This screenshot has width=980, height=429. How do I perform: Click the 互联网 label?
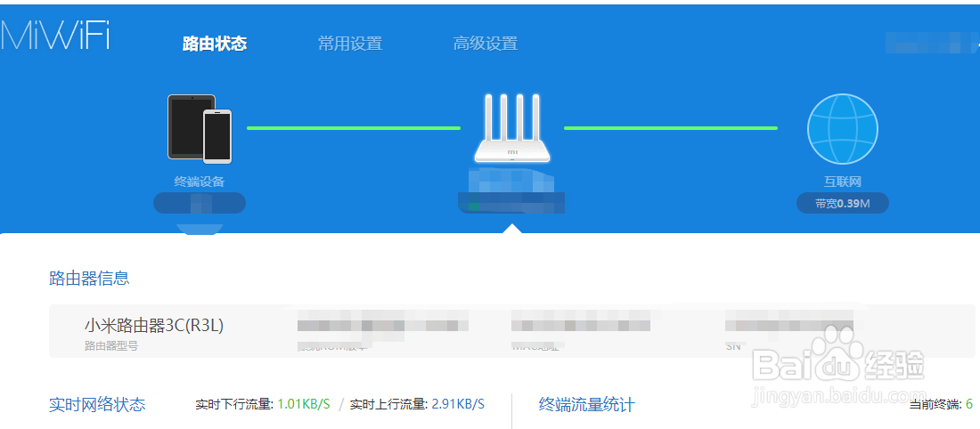pos(843,182)
